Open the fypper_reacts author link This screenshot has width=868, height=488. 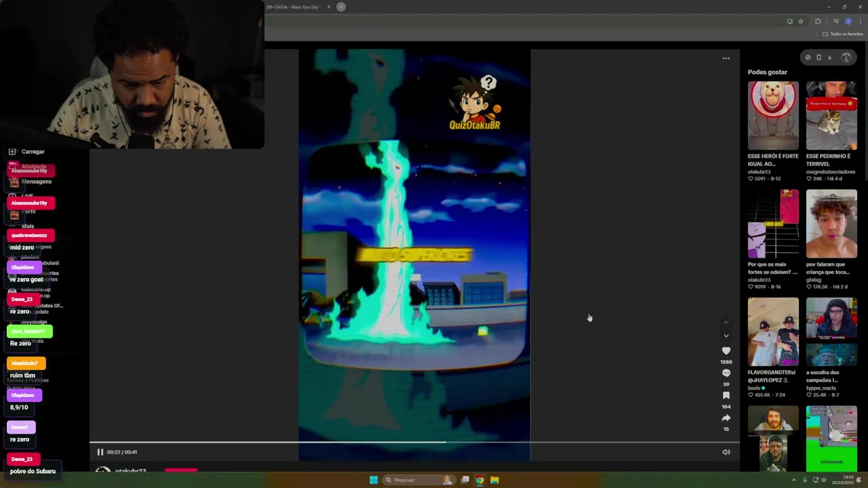click(x=821, y=388)
